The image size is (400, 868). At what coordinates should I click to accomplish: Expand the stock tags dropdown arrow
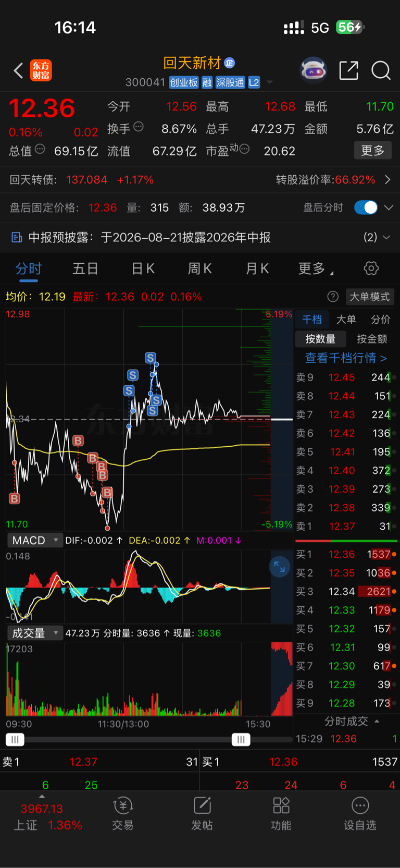point(270,82)
